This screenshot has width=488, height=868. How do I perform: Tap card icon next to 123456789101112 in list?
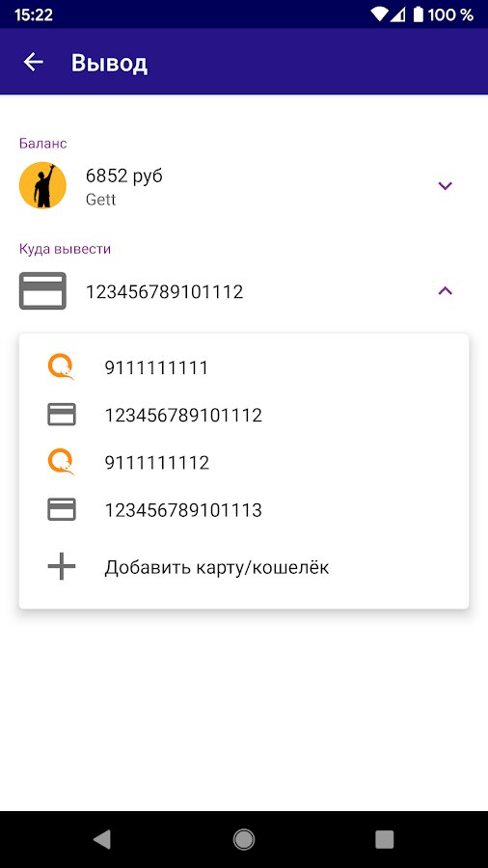click(62, 415)
